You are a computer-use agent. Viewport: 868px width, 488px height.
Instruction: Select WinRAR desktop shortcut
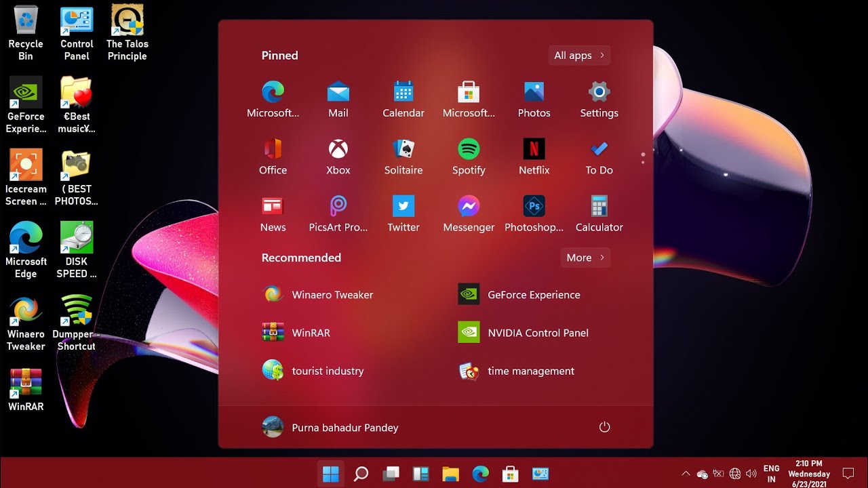click(x=26, y=390)
